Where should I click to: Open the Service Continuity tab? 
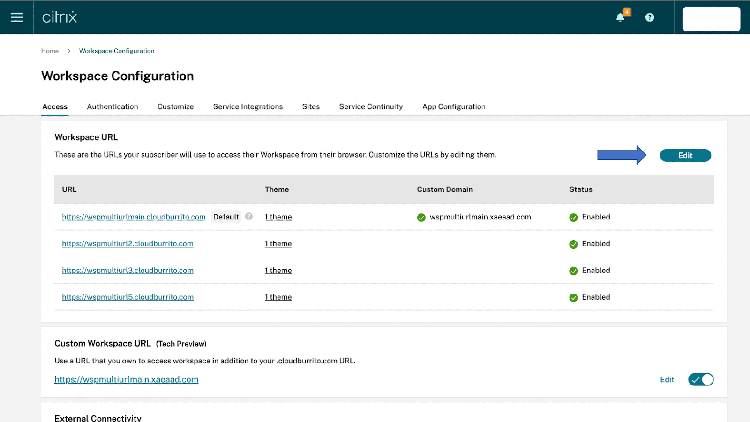tap(371, 107)
